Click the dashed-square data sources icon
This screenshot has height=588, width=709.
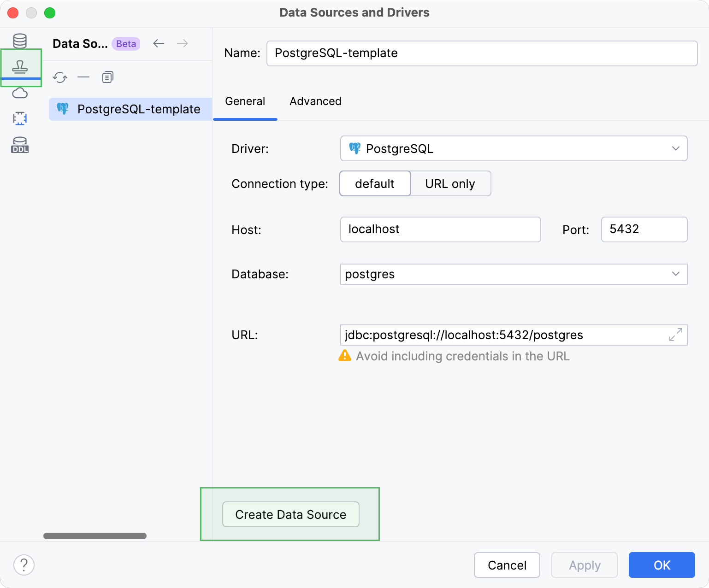click(x=20, y=118)
